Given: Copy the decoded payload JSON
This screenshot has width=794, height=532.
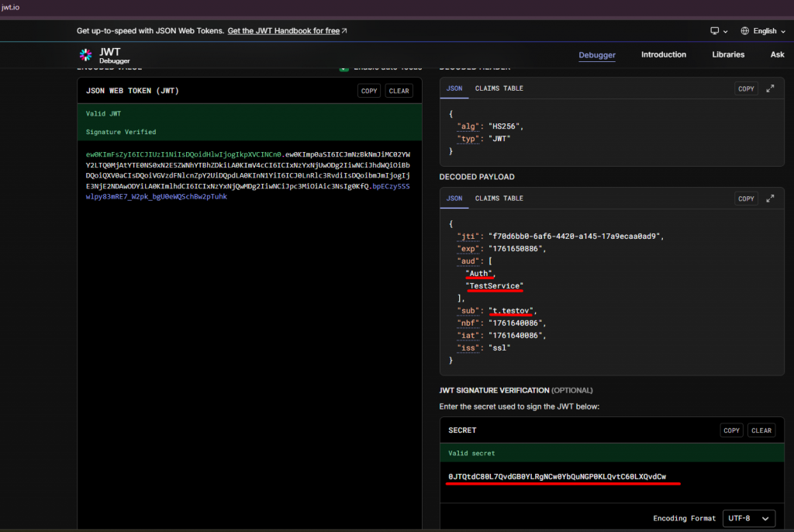Looking at the screenshot, I should pos(746,199).
